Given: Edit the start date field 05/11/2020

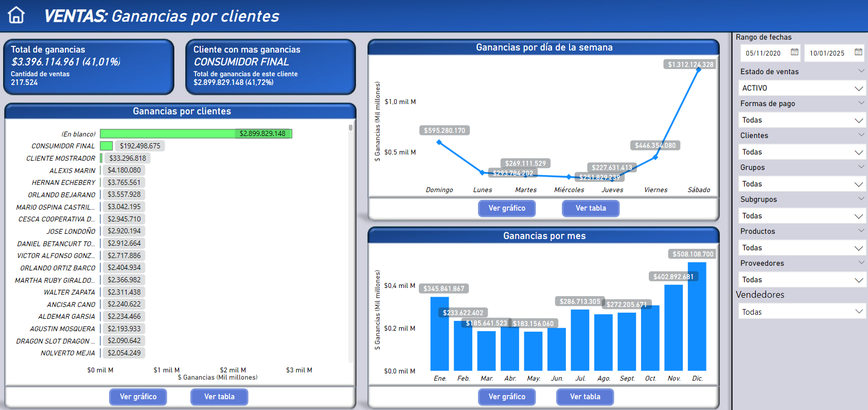Looking at the screenshot, I should click(x=763, y=53).
